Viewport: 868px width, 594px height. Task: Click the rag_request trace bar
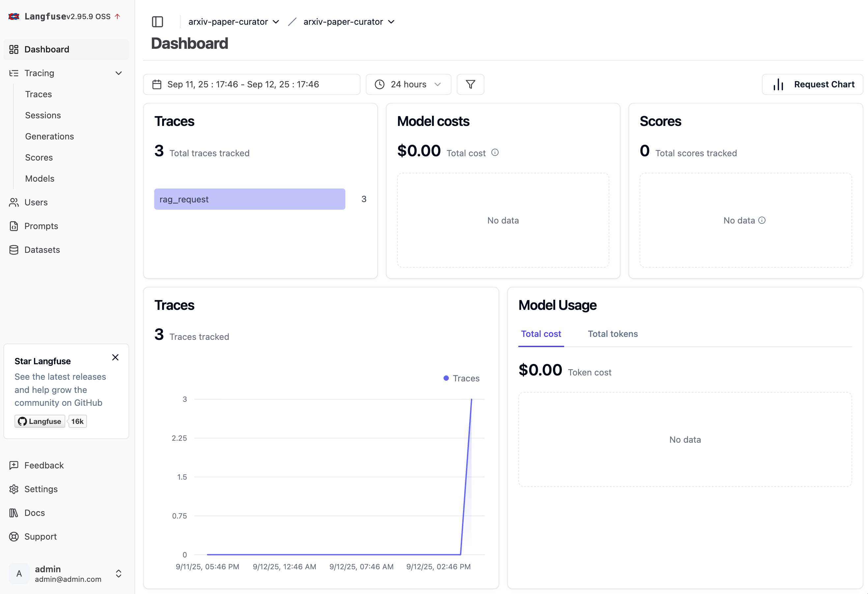pos(249,199)
